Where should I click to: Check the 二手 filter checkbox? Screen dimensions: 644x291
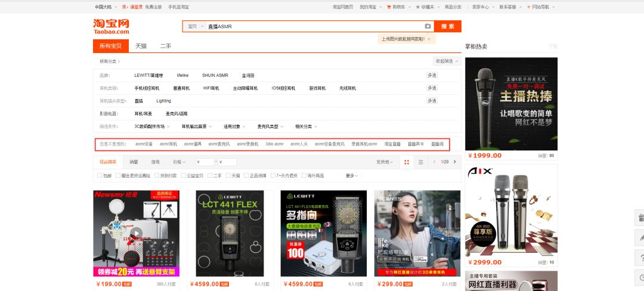click(x=209, y=175)
